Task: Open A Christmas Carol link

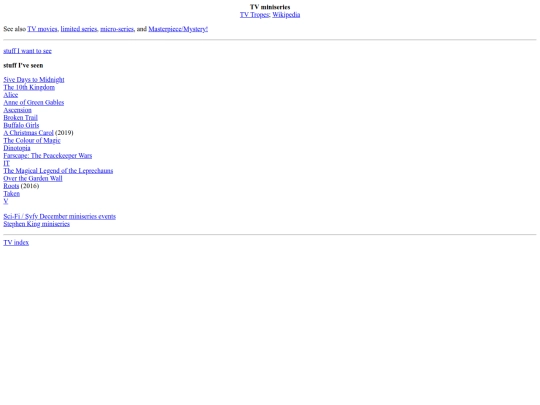Action: click(29, 133)
